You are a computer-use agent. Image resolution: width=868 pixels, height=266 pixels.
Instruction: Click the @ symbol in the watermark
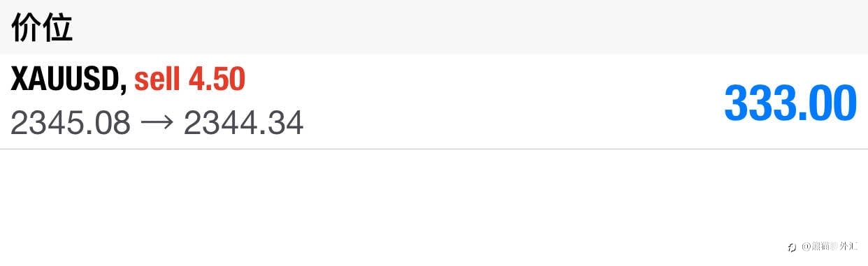(x=805, y=247)
